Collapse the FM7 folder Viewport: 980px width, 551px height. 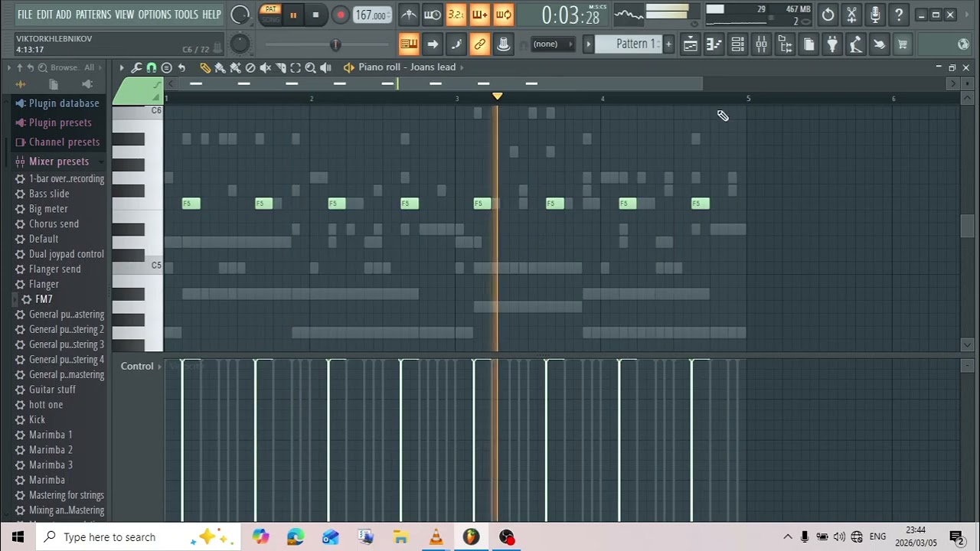click(x=44, y=299)
